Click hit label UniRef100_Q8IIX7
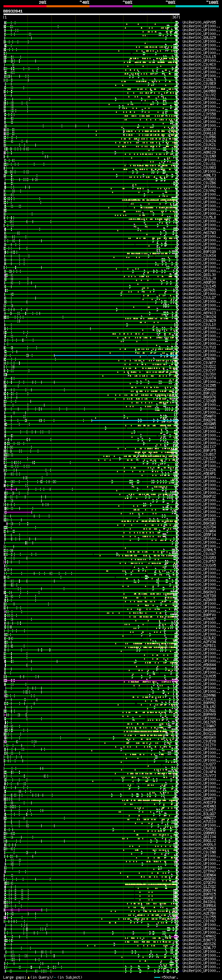This screenshot has width=222, height=980. pyautogui.click(x=199, y=447)
